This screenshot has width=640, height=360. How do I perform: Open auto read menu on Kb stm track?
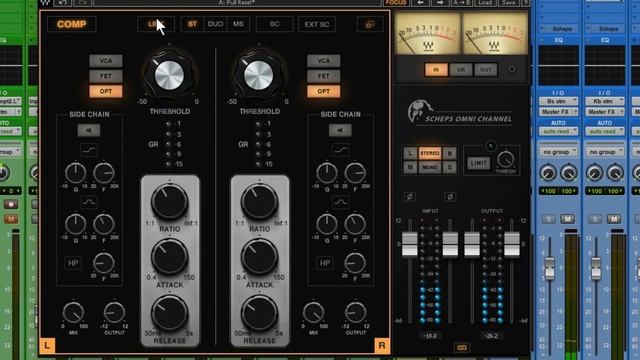coord(605,131)
